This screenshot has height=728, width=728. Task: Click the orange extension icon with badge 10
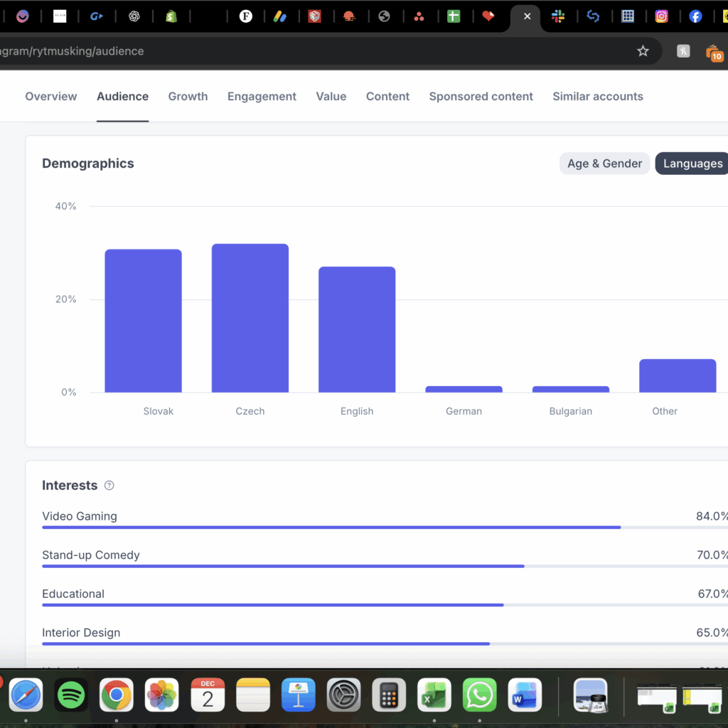[x=714, y=52]
